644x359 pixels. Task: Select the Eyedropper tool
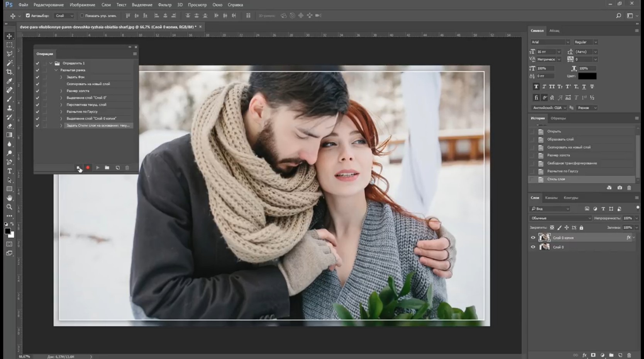coord(9,81)
